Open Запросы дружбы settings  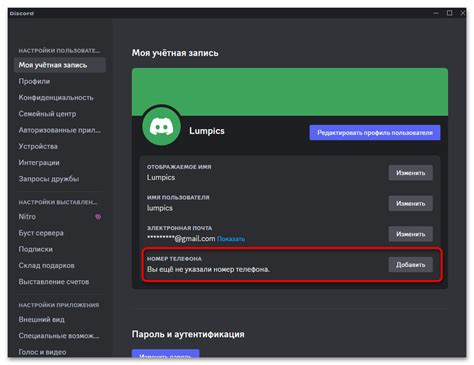pyautogui.click(x=49, y=179)
